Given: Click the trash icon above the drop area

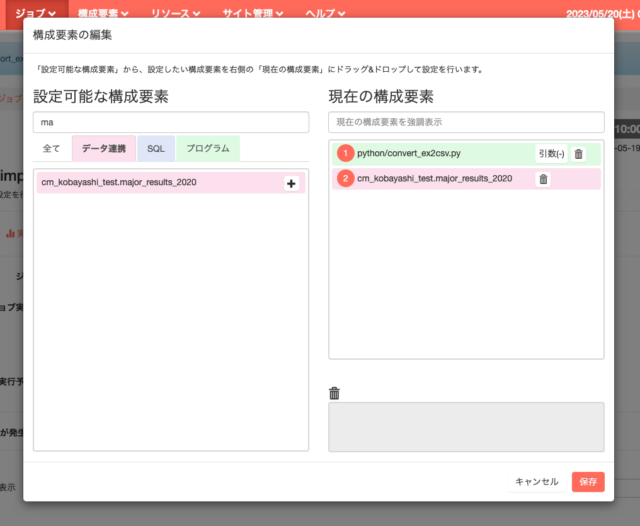Looking at the screenshot, I should (335, 393).
